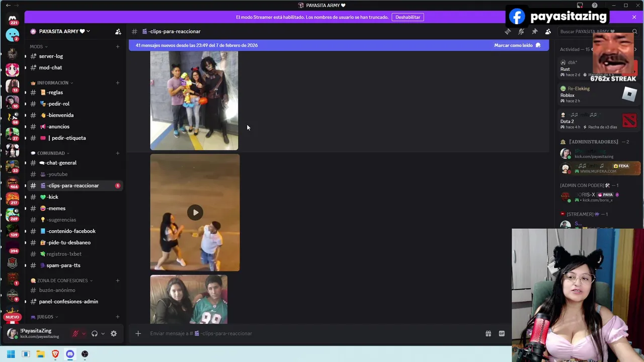The image size is (644, 362).
Task: Toggle notification mute bell in header
Action: pyautogui.click(x=521, y=31)
